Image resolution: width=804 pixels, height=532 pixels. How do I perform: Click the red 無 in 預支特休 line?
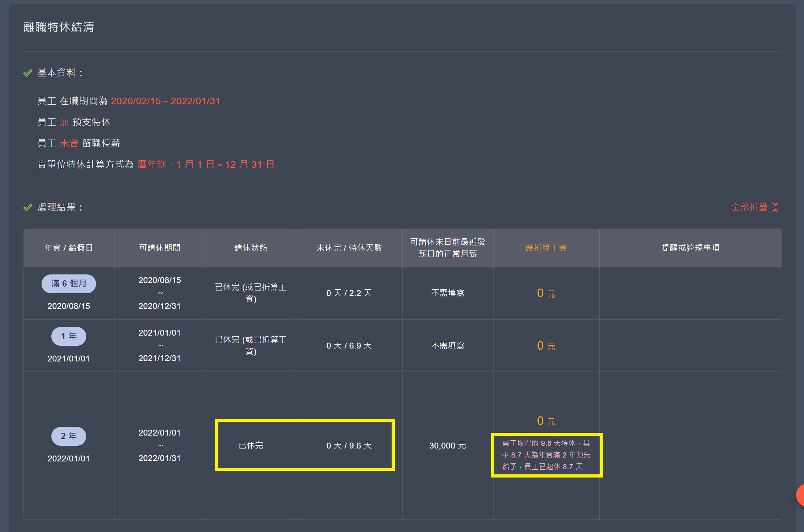click(64, 122)
